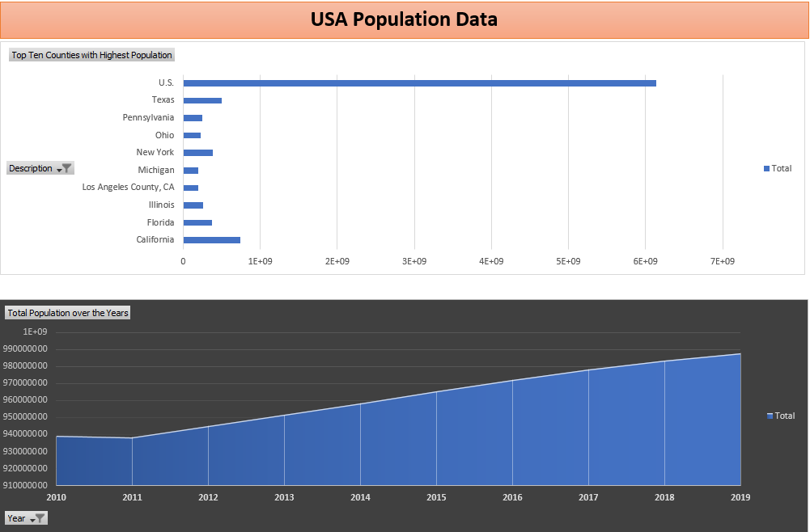Pick the New York bar
Image resolution: width=810 pixels, height=532 pixels.
tap(197, 153)
